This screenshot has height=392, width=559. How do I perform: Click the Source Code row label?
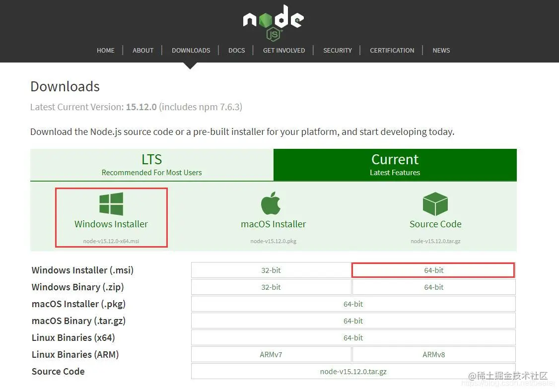click(58, 371)
